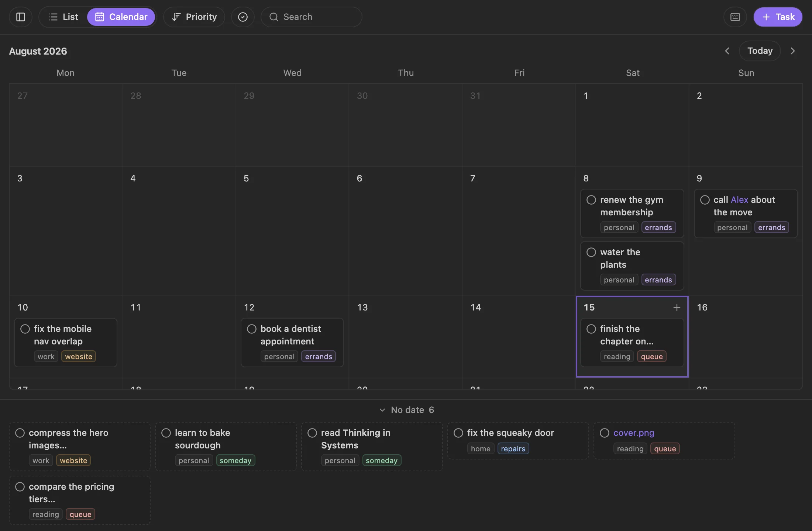Image resolution: width=812 pixels, height=531 pixels.
Task: Click the Alex mention link
Action: click(x=740, y=200)
